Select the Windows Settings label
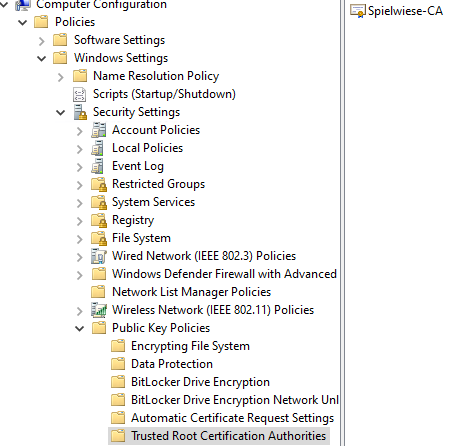450x446 pixels. [x=121, y=58]
